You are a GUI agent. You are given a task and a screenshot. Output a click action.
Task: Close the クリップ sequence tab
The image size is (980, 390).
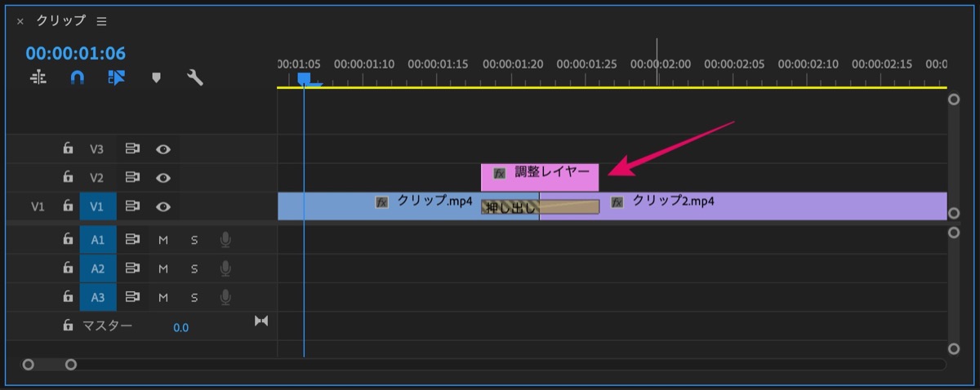20,21
